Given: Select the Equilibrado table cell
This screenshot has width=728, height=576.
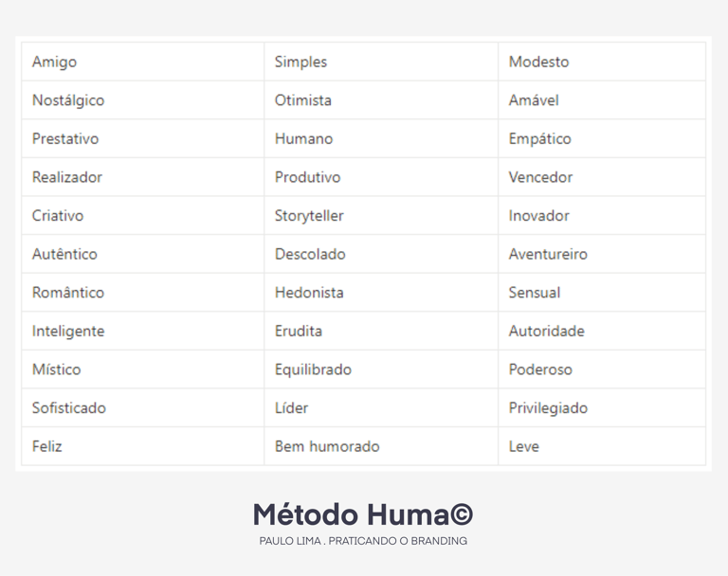Looking at the screenshot, I should (x=313, y=369).
